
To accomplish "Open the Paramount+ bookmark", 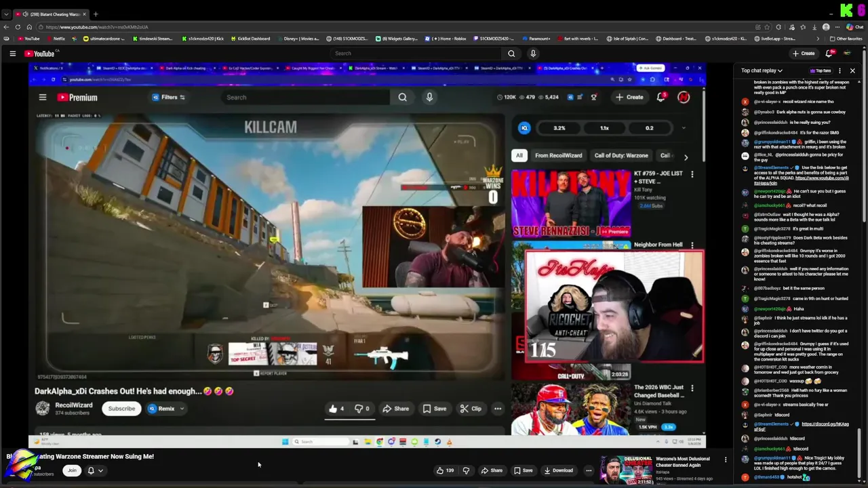I will tap(536, 39).
